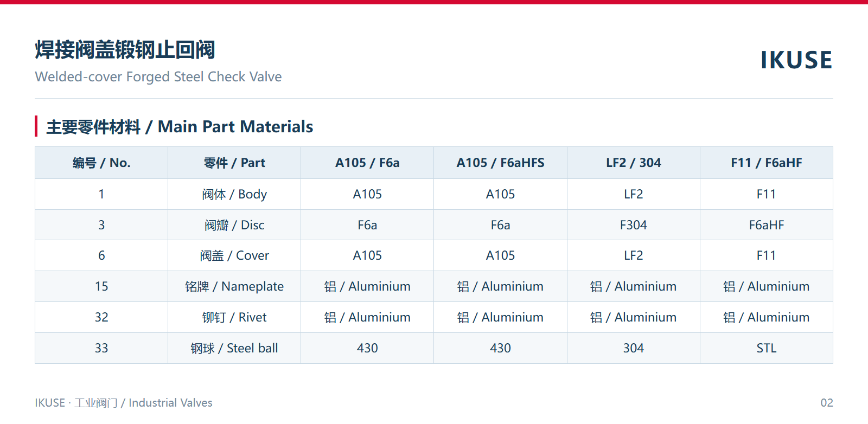Click the page number 02
This screenshot has height=424, width=868.
(827, 403)
